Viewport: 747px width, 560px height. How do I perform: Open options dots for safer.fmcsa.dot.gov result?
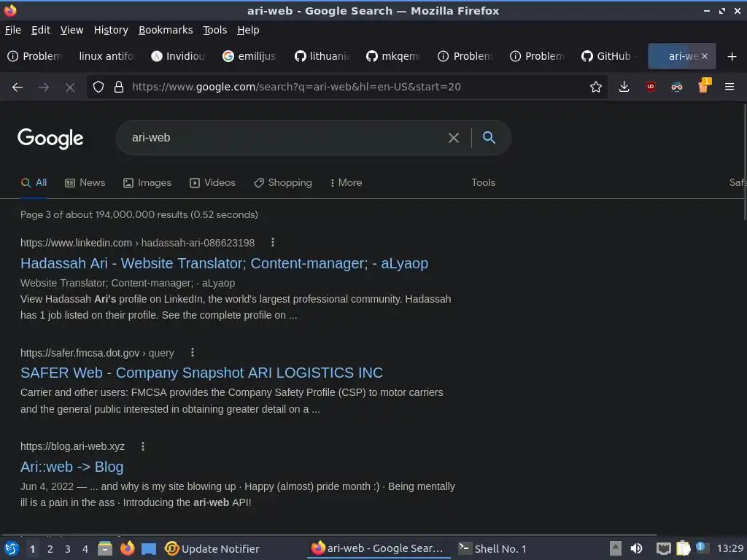(193, 352)
